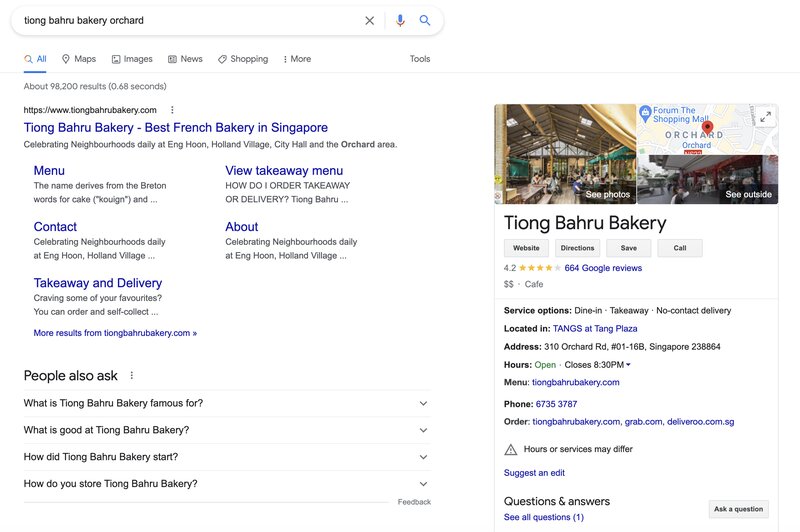800x532 pixels.
Task: Expand the opening hours dropdown arrow
Action: pyautogui.click(x=628, y=365)
